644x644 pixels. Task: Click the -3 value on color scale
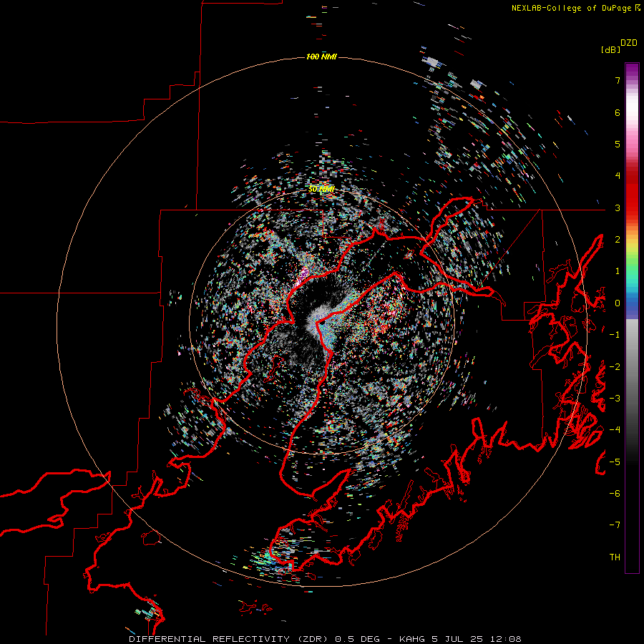click(x=615, y=399)
